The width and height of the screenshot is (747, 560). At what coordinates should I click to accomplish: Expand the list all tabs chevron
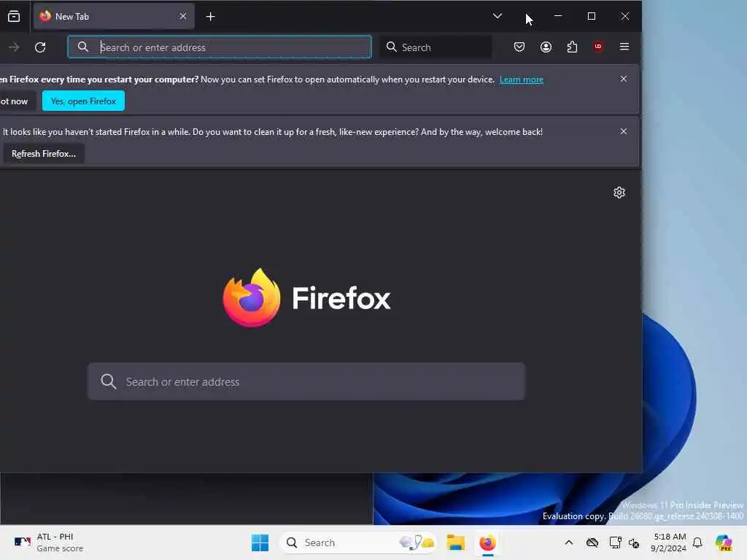tap(498, 17)
